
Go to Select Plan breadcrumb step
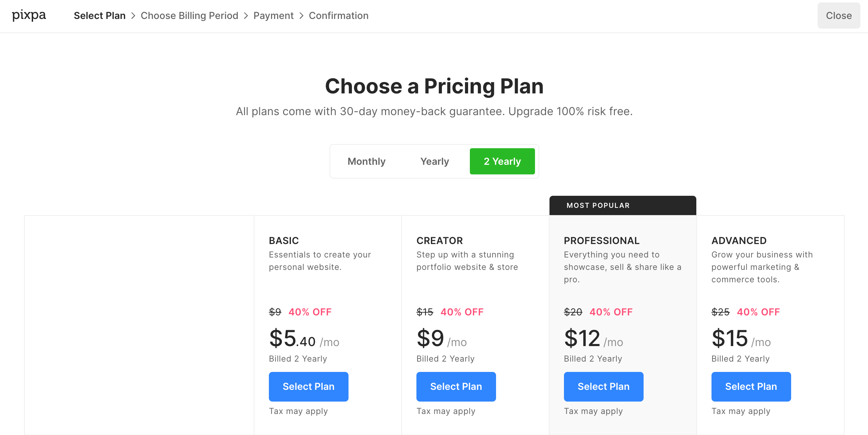tap(100, 16)
